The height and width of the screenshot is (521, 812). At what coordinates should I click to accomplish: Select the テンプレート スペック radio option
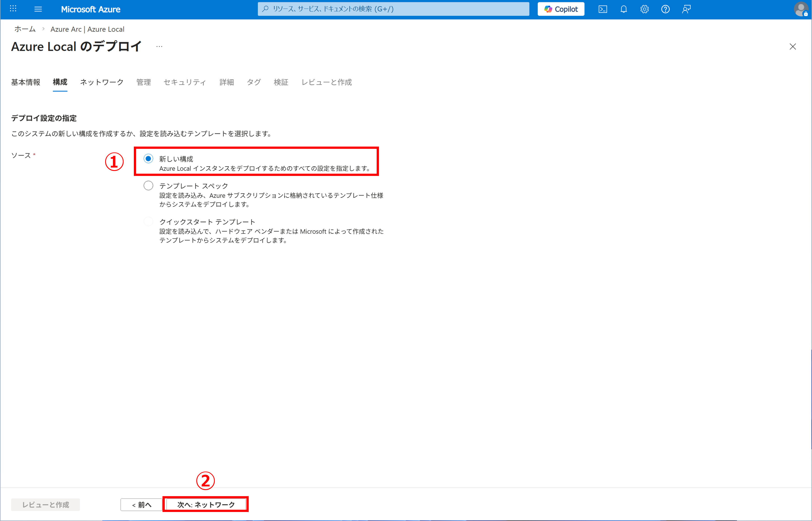click(x=148, y=186)
